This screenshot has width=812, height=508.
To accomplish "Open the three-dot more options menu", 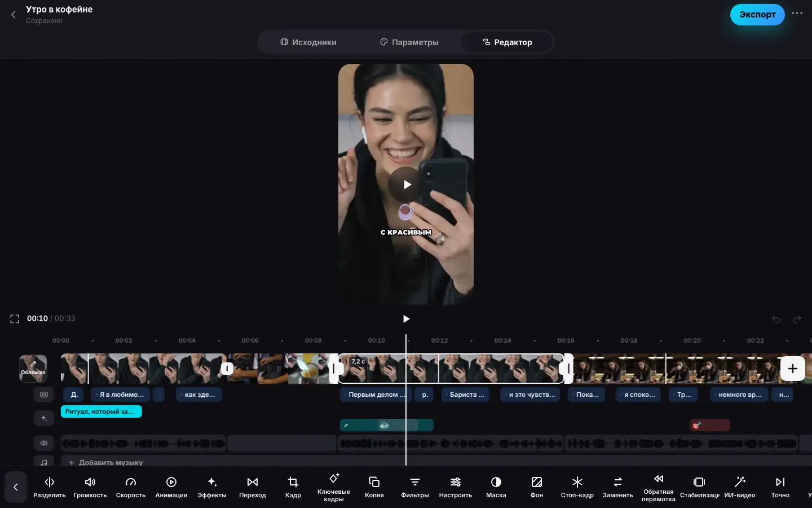I will [x=797, y=14].
